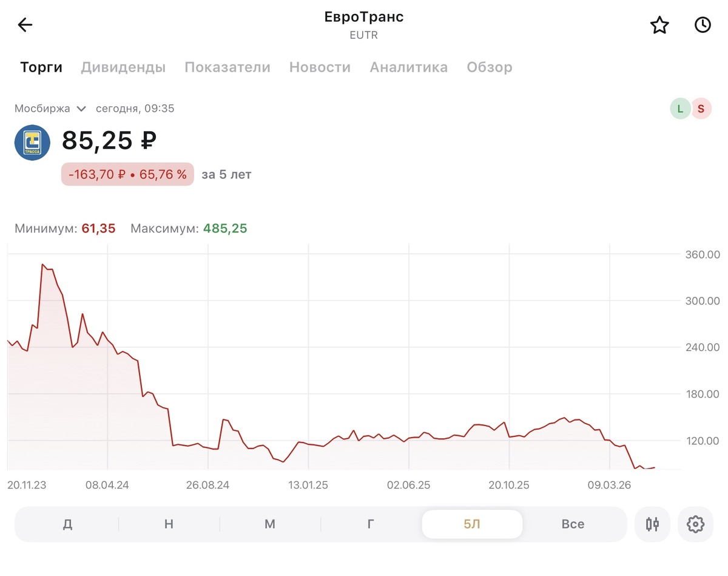Tap the 08.04.24 date axis label
This screenshot has width=728, height=576.
click(x=107, y=485)
